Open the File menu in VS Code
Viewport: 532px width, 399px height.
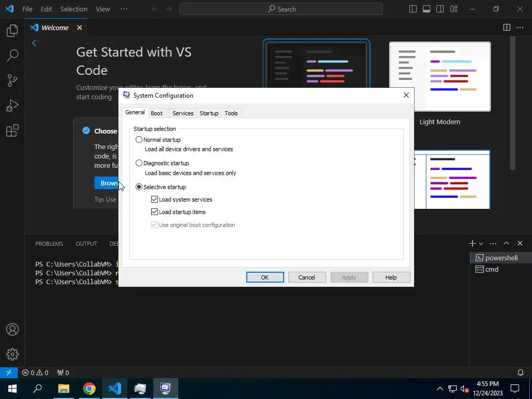point(27,9)
